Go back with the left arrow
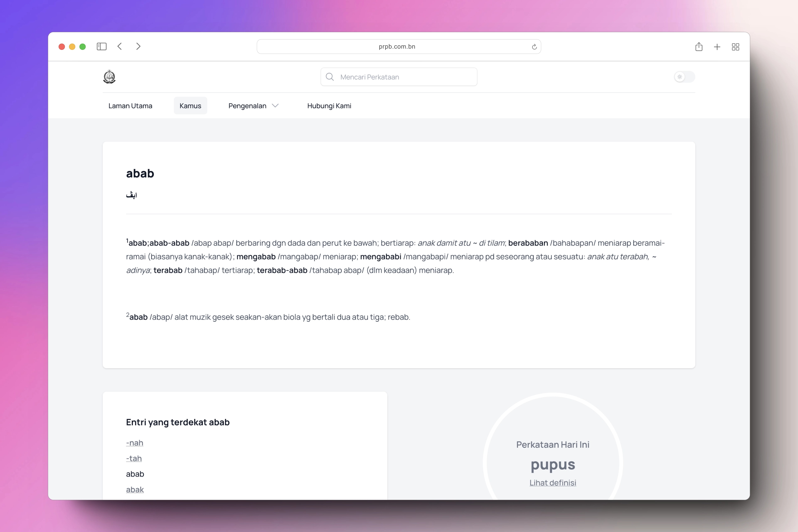The height and width of the screenshot is (532, 798). pos(120,47)
